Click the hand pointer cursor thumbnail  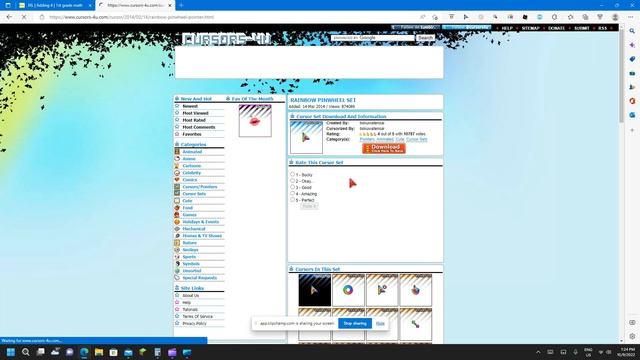click(x=416, y=290)
